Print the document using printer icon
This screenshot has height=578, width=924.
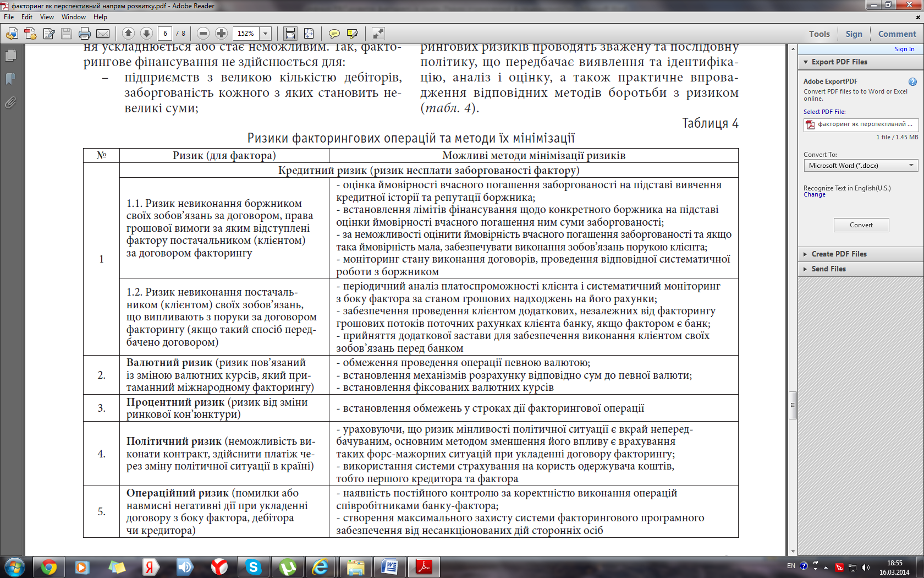(84, 34)
